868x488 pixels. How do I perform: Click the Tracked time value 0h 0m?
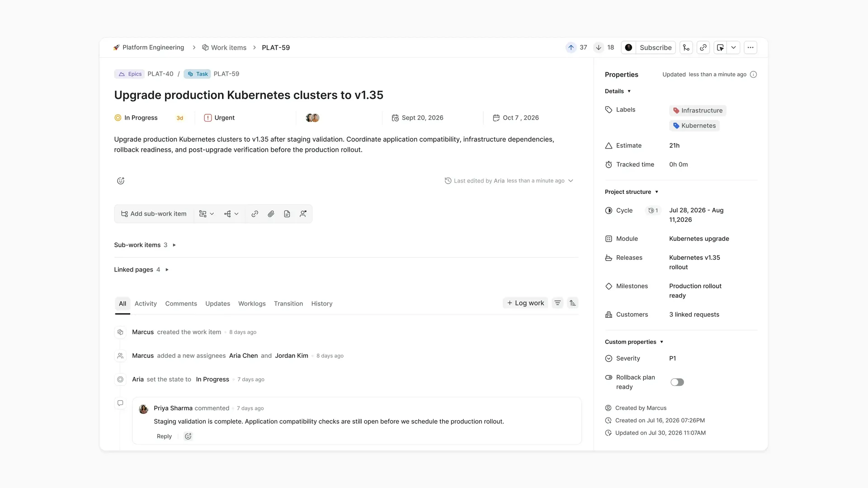pos(679,164)
